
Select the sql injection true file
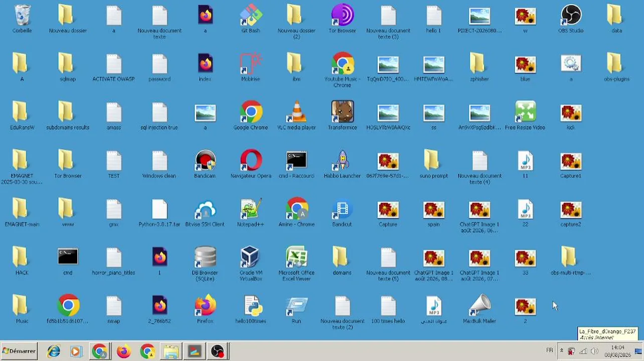coord(159,116)
